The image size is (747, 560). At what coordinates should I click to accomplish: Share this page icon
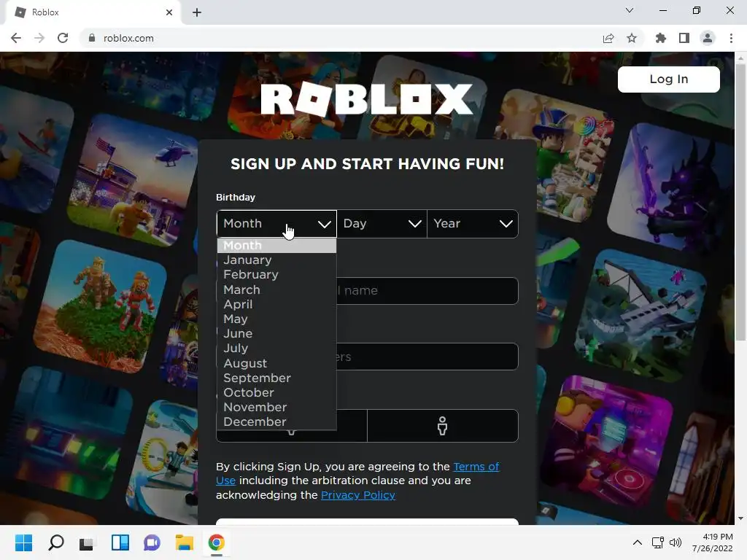tap(608, 38)
